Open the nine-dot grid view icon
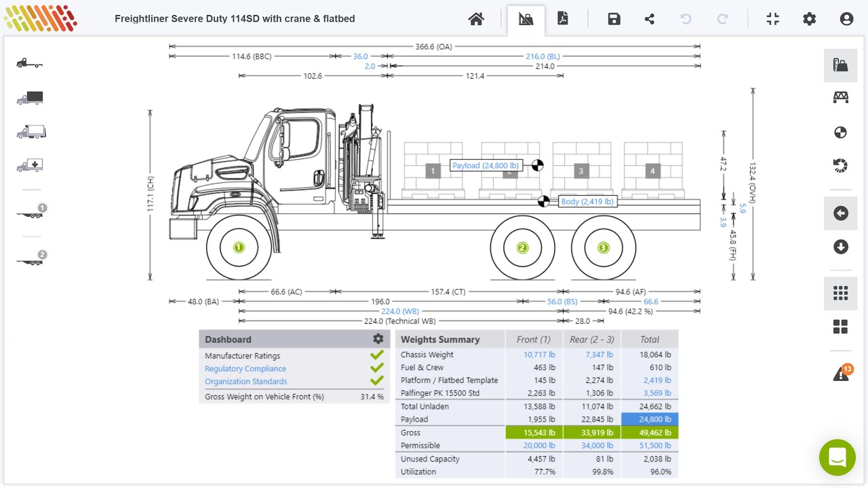The height and width of the screenshot is (488, 868). point(841,293)
